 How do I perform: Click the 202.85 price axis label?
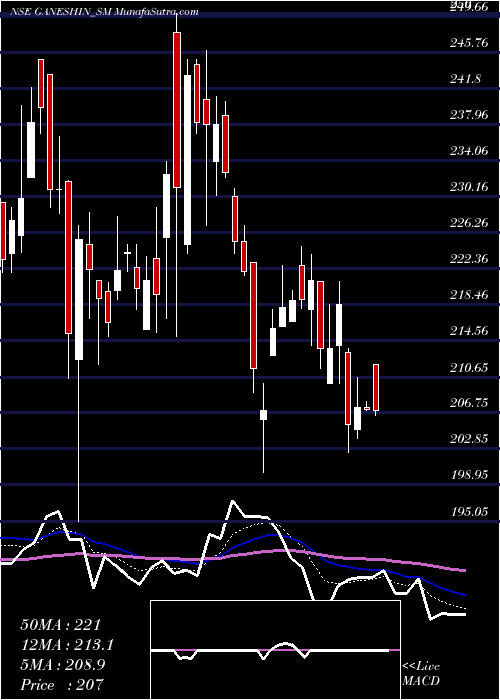point(470,438)
